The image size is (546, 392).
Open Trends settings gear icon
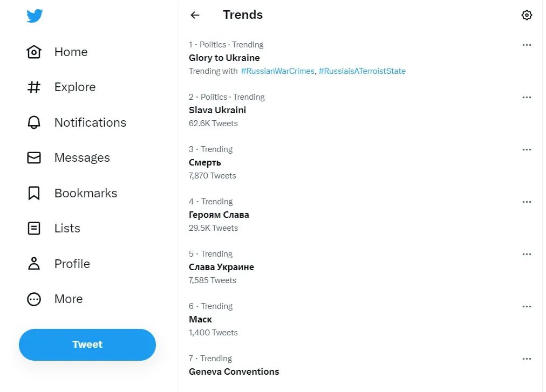pyautogui.click(x=527, y=15)
